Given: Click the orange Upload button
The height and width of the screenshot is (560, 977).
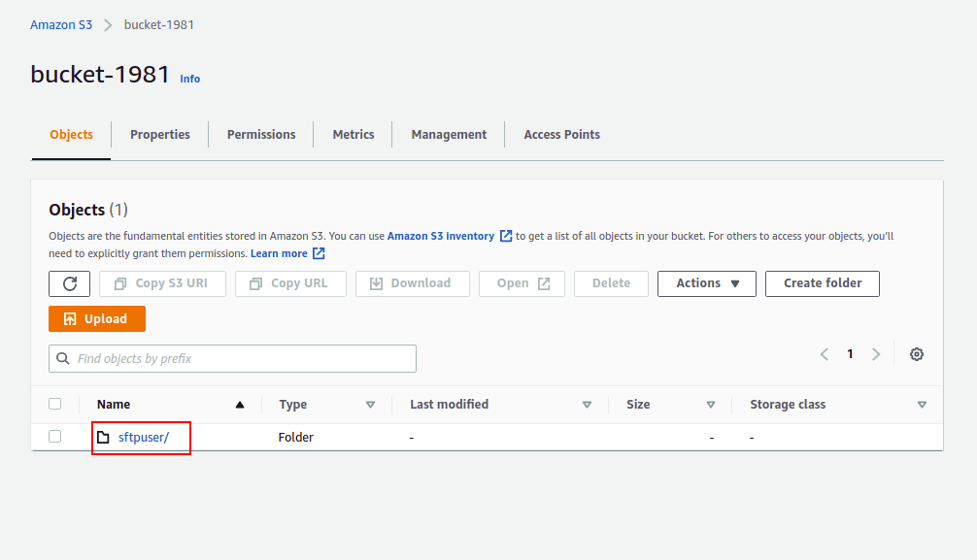Looking at the screenshot, I should [x=97, y=319].
